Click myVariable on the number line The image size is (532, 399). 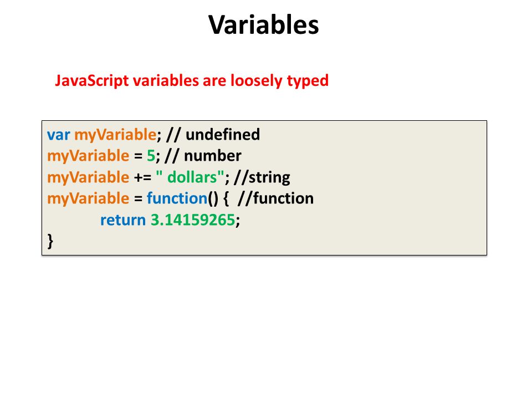coord(88,156)
